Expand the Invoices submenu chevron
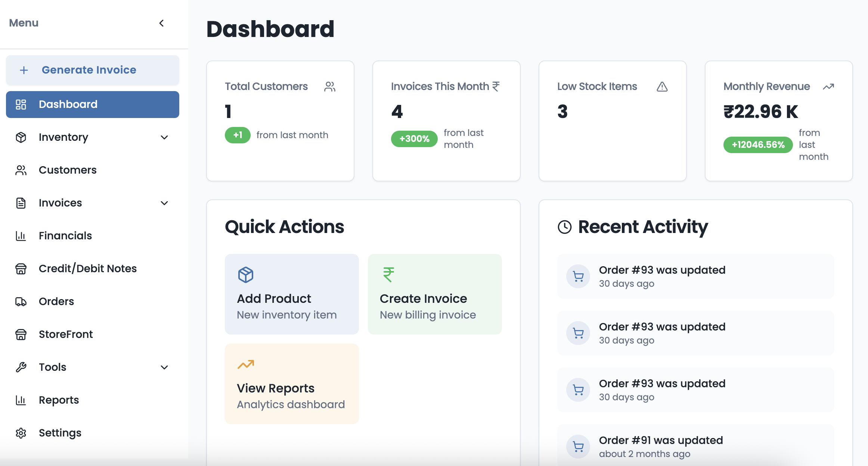The width and height of the screenshot is (868, 466). (x=164, y=203)
